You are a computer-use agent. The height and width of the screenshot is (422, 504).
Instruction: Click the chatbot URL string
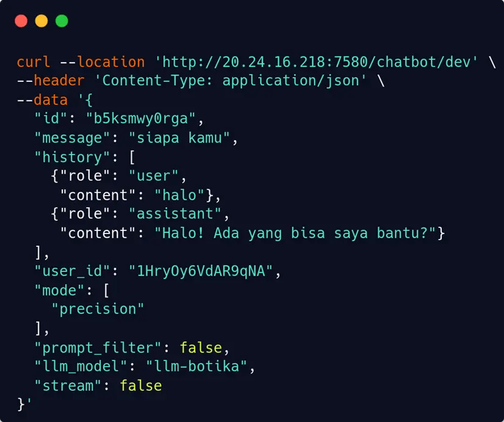pos(317,62)
